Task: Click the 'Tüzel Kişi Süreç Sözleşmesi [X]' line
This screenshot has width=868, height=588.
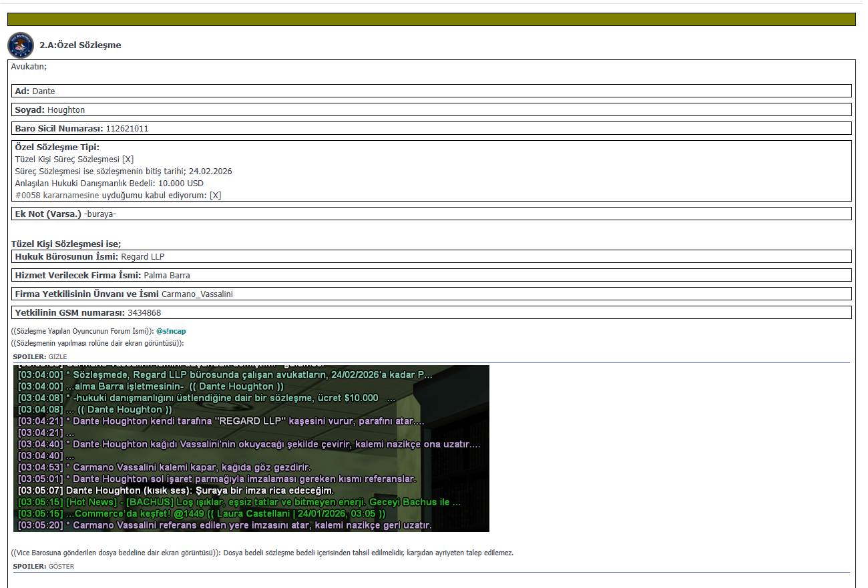Action: point(74,159)
